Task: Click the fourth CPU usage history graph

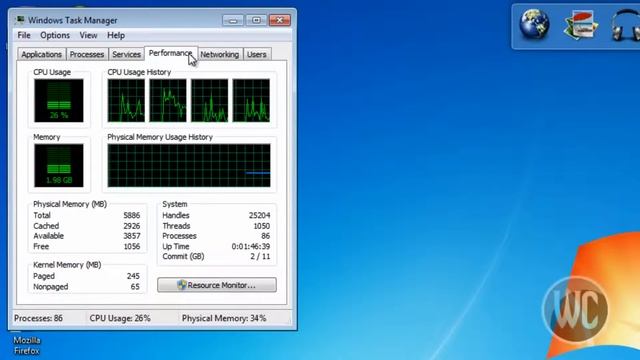Action: [x=251, y=100]
